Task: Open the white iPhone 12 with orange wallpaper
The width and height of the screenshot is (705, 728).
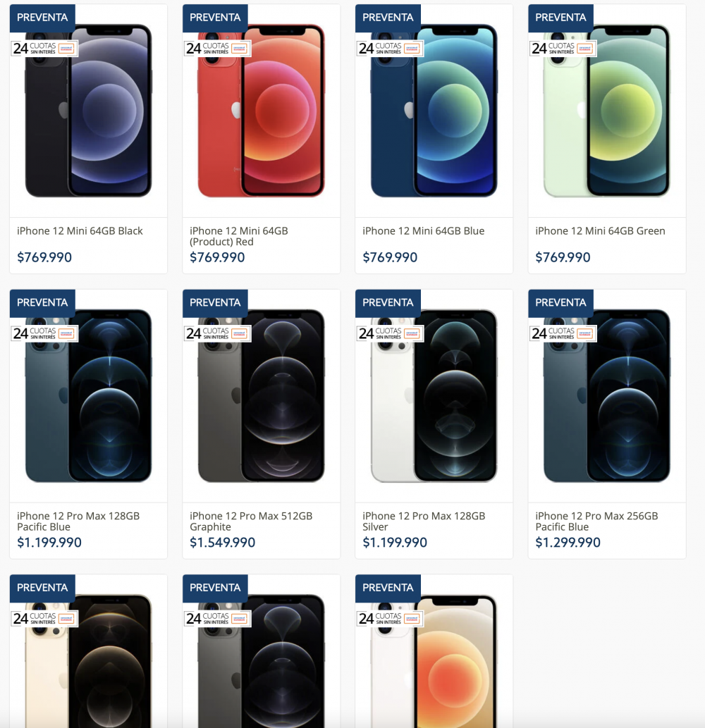Action: click(434, 660)
